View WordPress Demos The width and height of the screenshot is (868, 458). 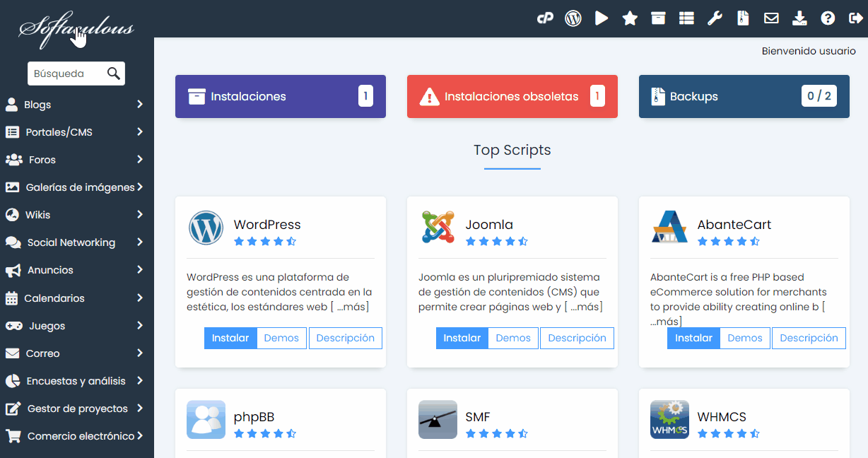(281, 338)
